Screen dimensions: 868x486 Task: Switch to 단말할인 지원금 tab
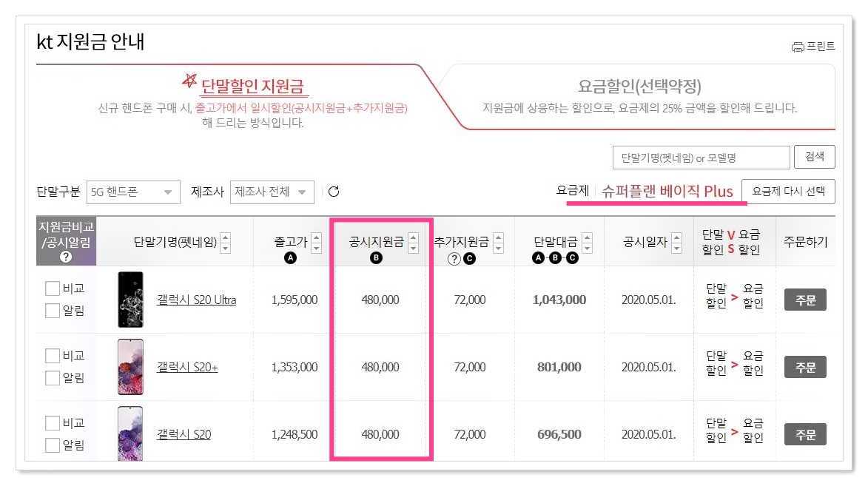(252, 87)
